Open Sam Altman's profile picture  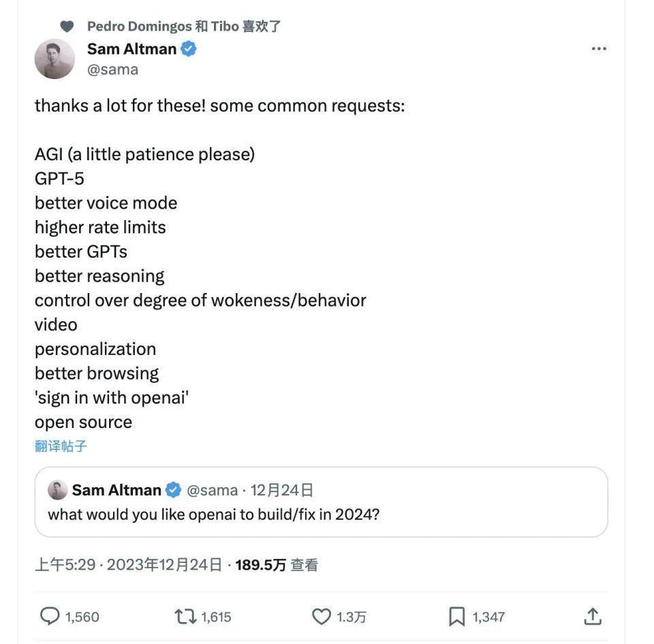pyautogui.click(x=54, y=59)
